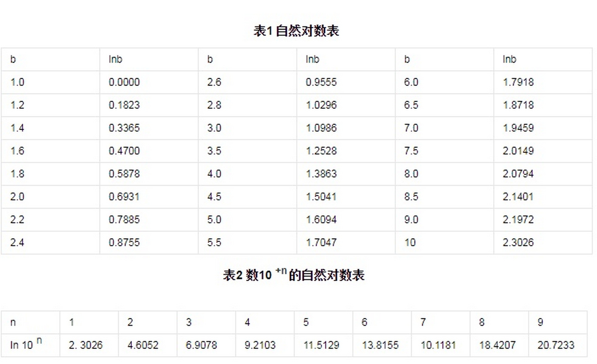Click the b value 2.8
Image resolution: width=597 pixels, height=364 pixels.
click(x=214, y=105)
